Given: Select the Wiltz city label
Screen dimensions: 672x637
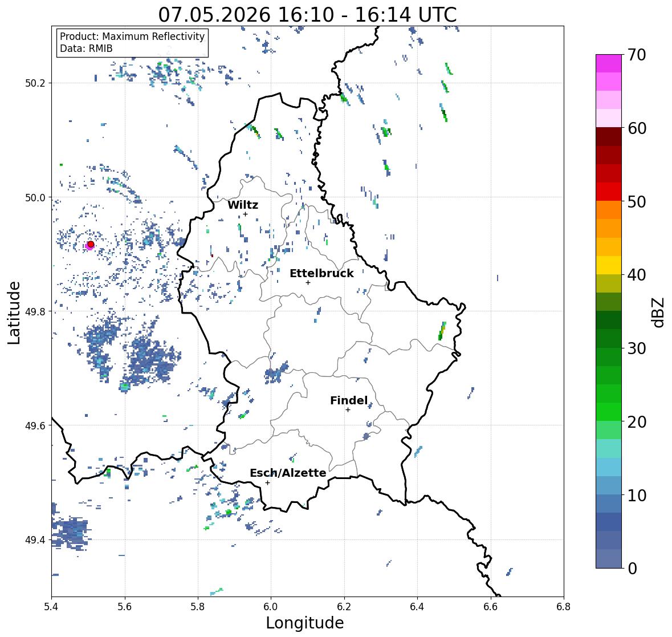Looking at the screenshot, I should click(243, 205).
